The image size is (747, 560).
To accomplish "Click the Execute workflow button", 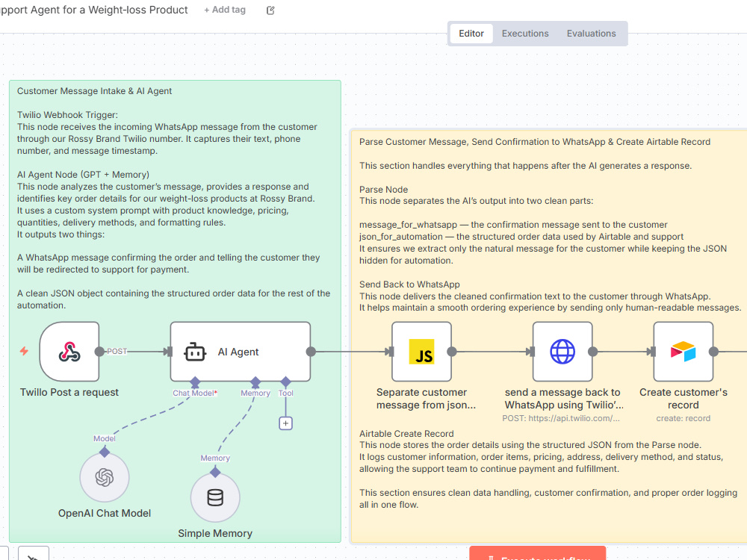I will coord(537,553).
